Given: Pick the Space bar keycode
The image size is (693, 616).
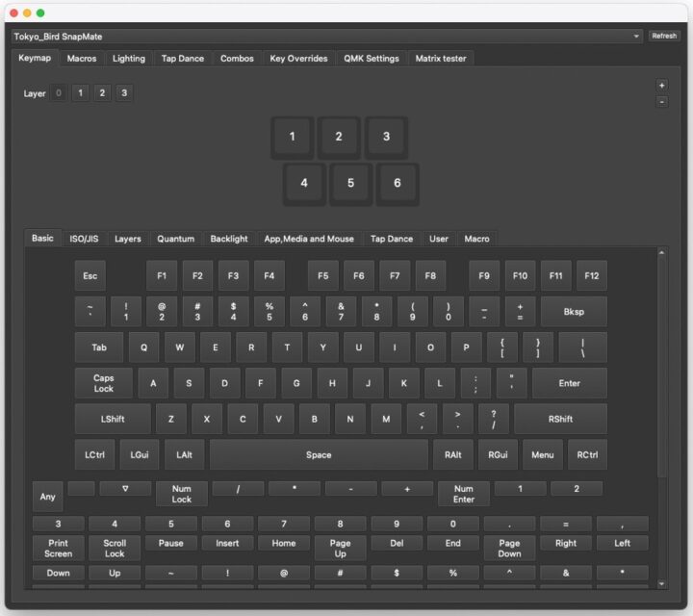Looking at the screenshot, I should (319, 454).
